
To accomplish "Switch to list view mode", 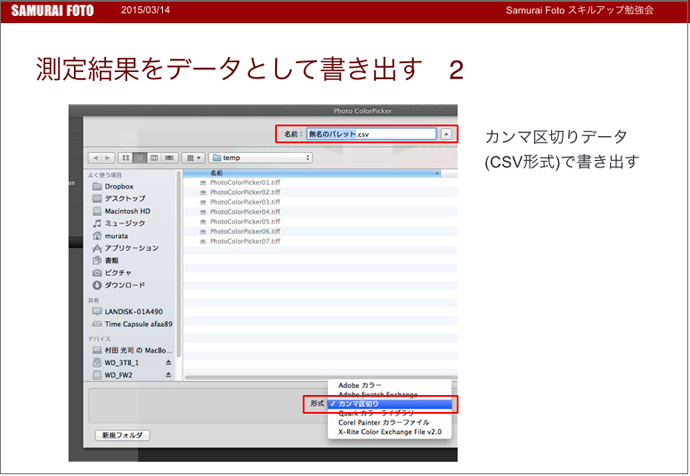I will pyautogui.click(x=140, y=157).
